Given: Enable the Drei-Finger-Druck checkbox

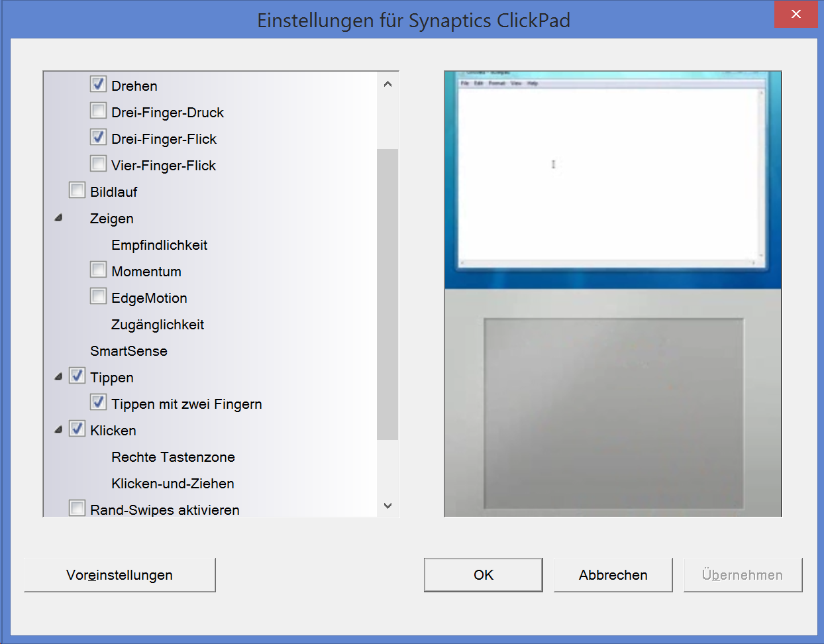Looking at the screenshot, I should pos(98,111).
